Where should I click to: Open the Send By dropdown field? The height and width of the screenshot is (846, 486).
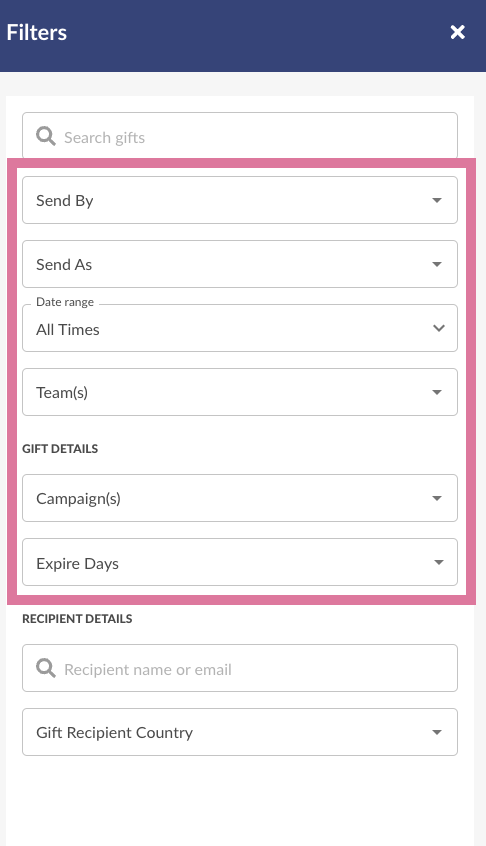240,200
